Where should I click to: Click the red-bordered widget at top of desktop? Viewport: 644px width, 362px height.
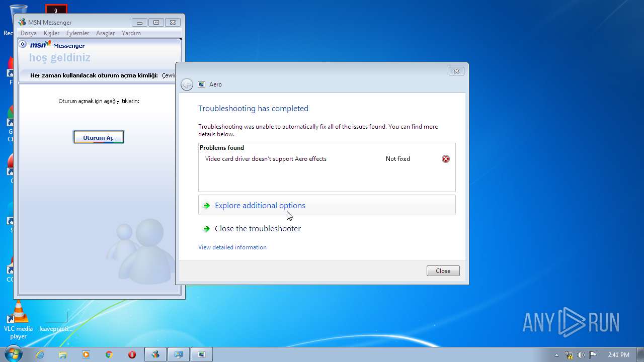[56, 10]
